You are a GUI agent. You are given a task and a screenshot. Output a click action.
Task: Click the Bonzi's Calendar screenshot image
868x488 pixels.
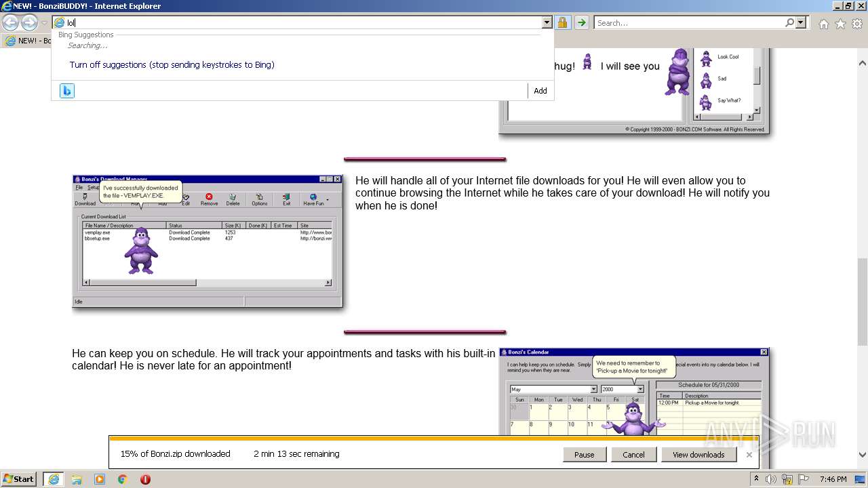634,392
